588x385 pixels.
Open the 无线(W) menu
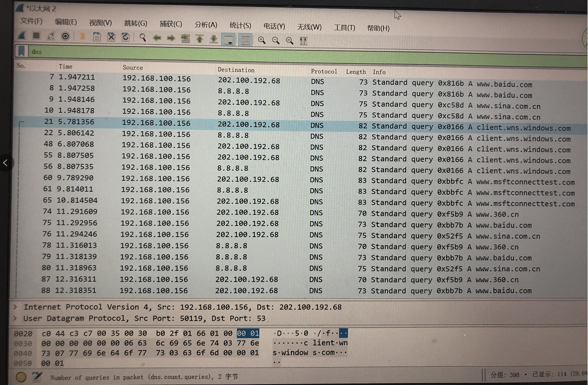point(309,27)
